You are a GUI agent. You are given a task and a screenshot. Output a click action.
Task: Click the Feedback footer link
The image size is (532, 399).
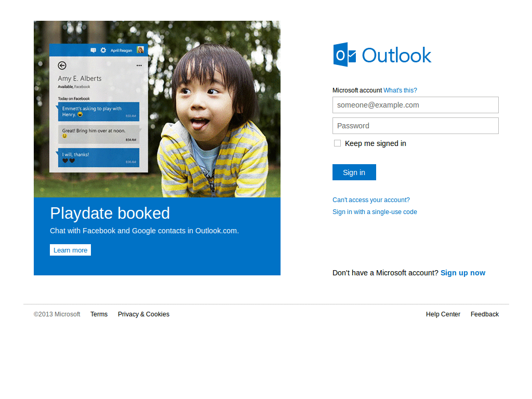pyautogui.click(x=485, y=314)
